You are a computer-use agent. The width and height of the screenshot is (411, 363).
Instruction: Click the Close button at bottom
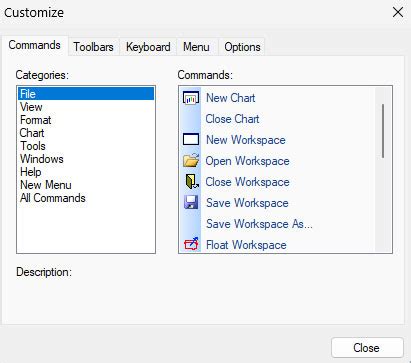(x=367, y=348)
